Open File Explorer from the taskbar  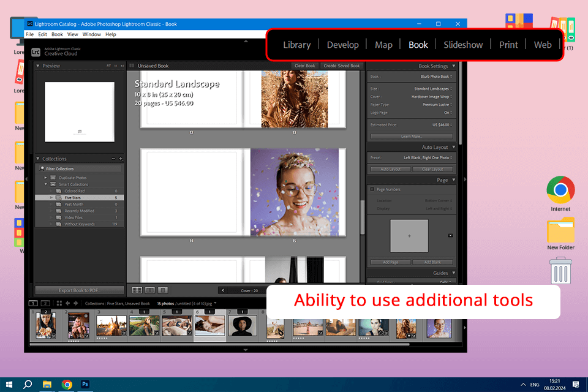(x=47, y=384)
